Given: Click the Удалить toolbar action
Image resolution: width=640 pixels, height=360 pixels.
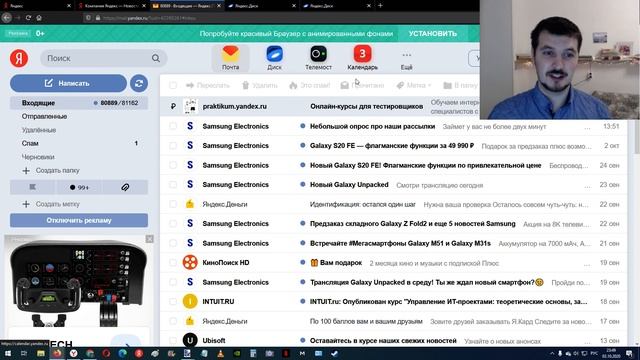Looking at the screenshot, I should pos(260,85).
